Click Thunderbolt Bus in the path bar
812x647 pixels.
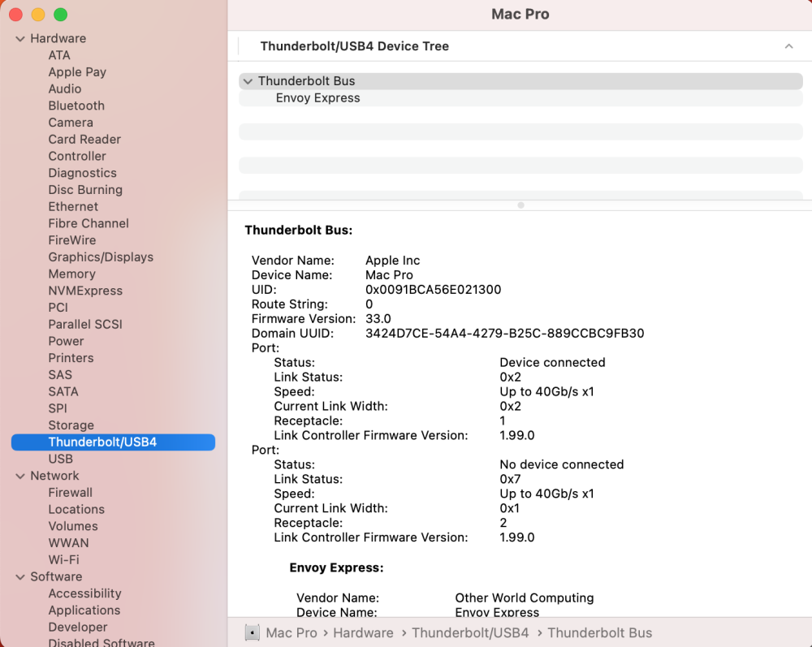click(x=600, y=633)
